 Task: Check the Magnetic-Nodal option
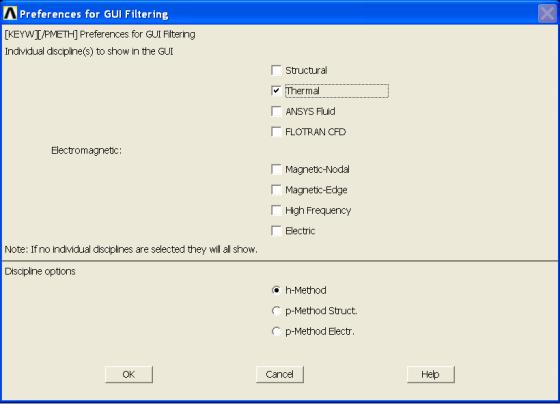[276, 169]
